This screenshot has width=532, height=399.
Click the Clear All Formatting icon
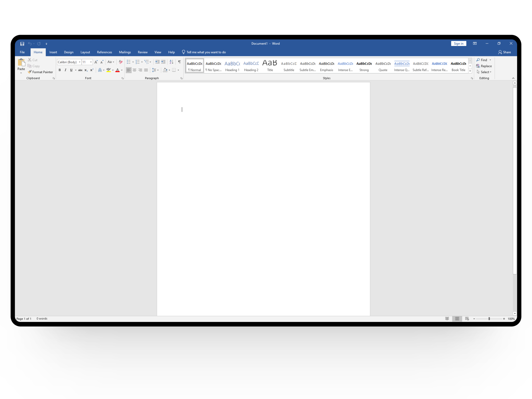[121, 62]
